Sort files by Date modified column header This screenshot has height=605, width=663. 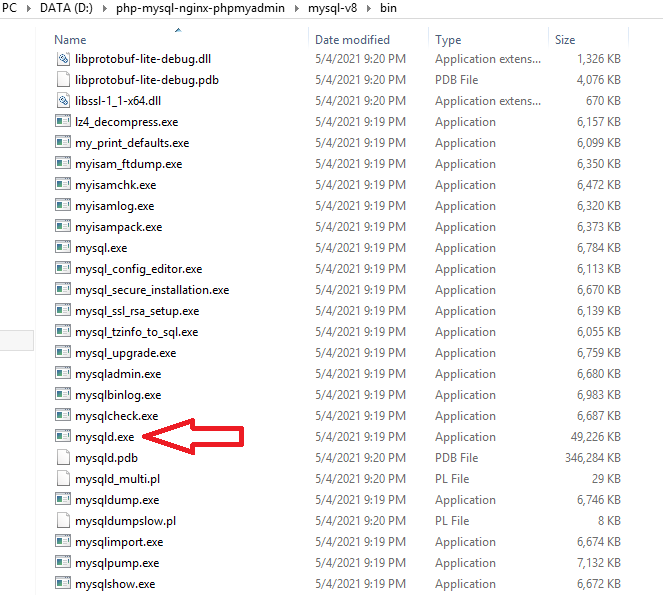352,40
